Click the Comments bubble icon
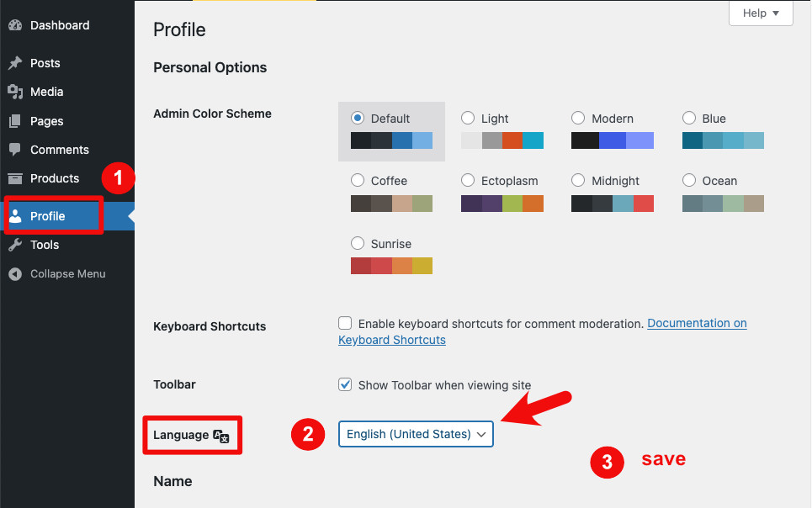Image resolution: width=812 pixels, height=508 pixels. [15, 150]
